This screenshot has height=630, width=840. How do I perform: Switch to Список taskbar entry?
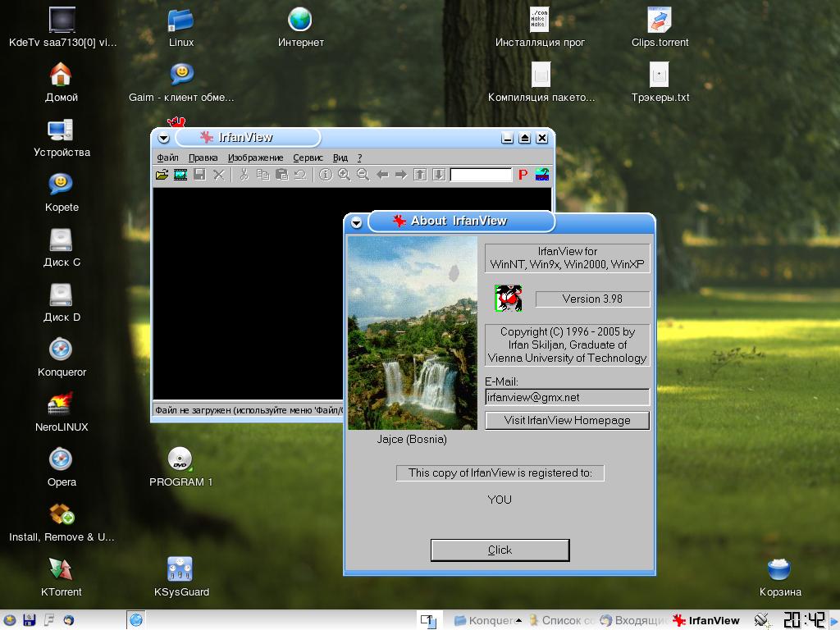(561, 620)
